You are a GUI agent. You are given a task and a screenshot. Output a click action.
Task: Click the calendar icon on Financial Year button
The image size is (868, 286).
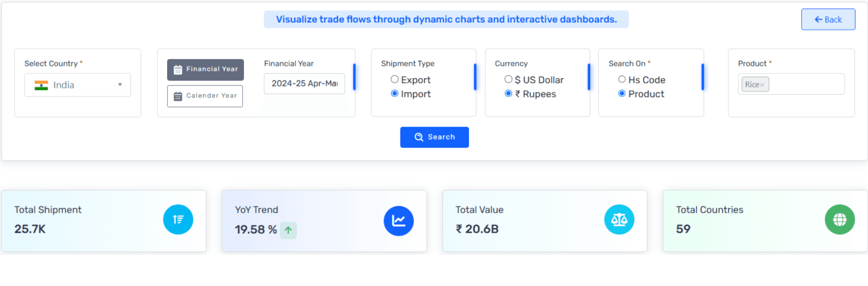pyautogui.click(x=177, y=69)
